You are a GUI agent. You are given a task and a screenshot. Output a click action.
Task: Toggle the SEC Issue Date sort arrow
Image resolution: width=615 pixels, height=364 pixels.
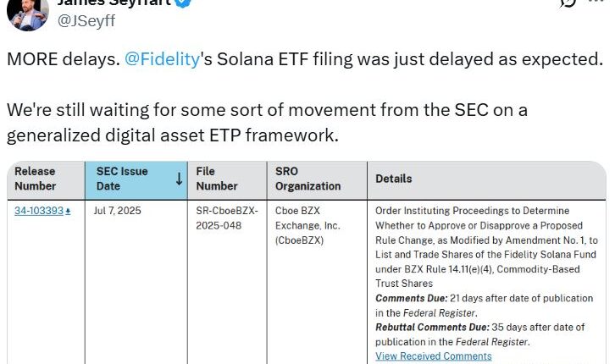(x=179, y=179)
